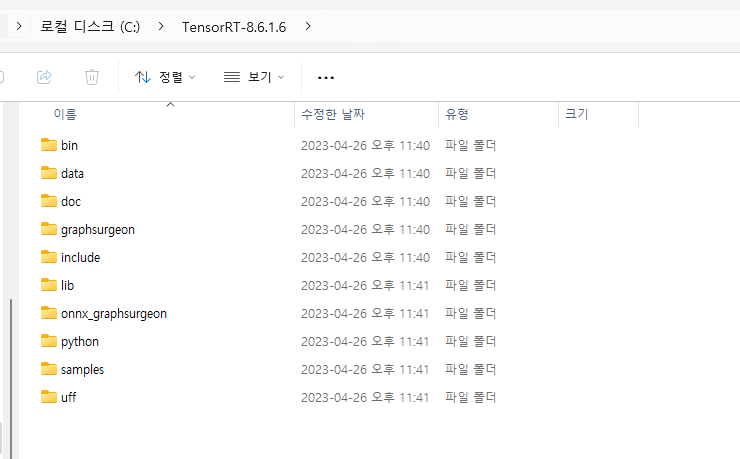Select the uff folder icon

(49, 397)
